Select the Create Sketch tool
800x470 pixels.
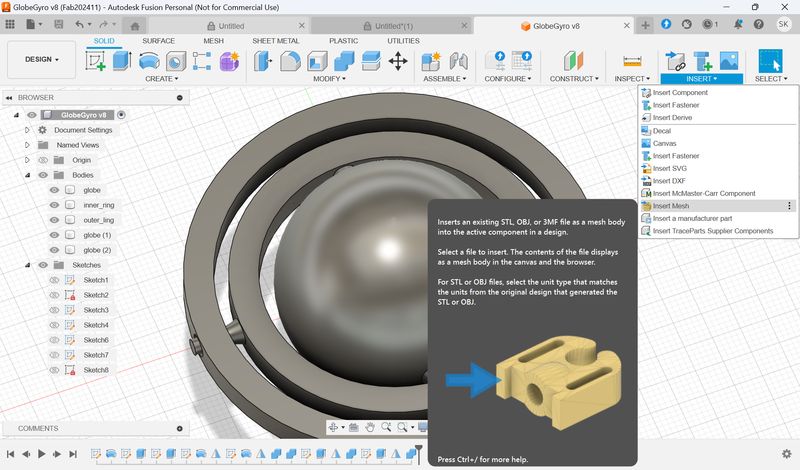click(95, 61)
